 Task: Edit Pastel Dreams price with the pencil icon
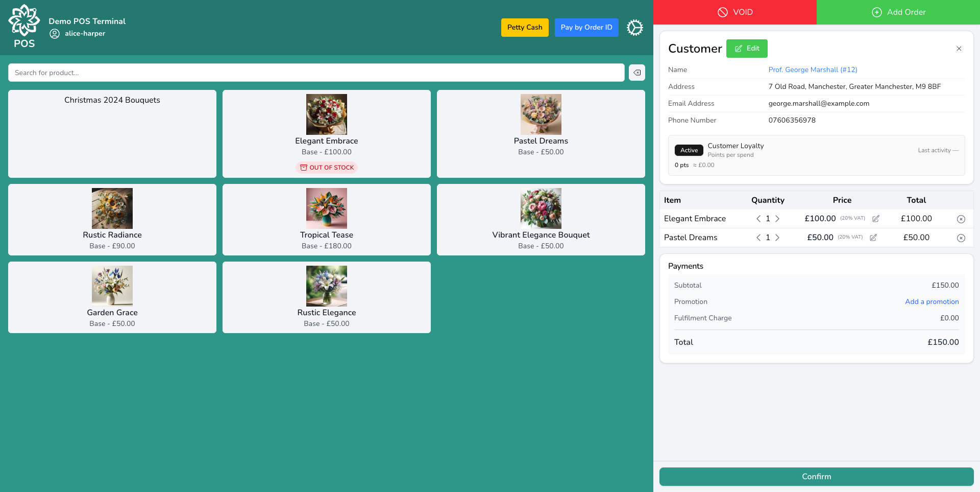tap(873, 238)
